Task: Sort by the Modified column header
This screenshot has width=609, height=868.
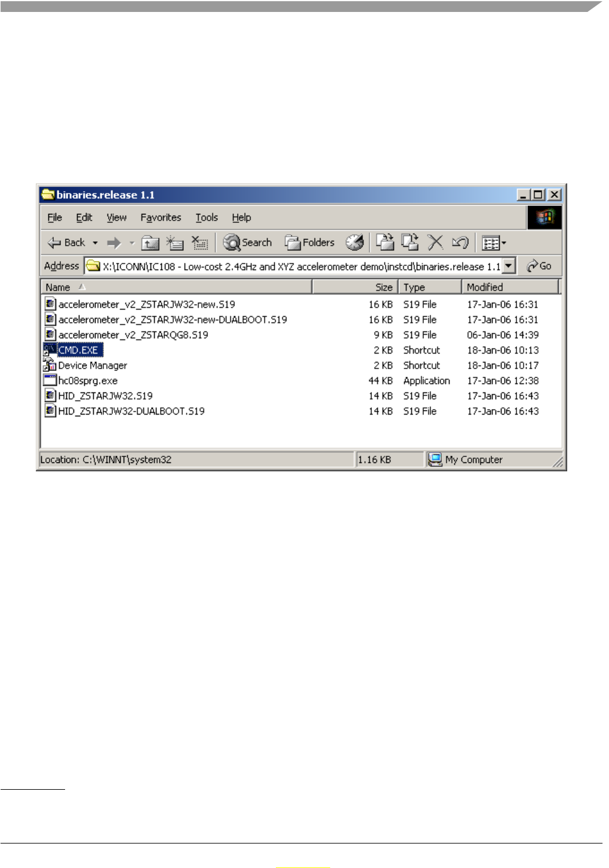Action: (x=510, y=287)
